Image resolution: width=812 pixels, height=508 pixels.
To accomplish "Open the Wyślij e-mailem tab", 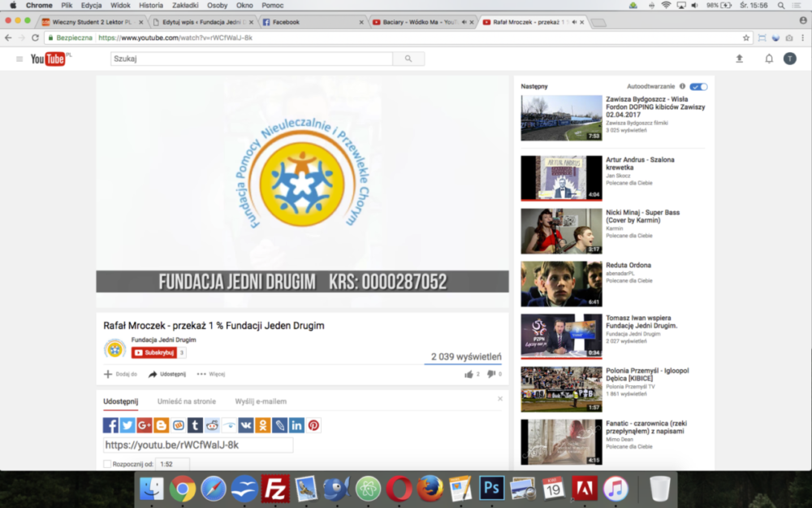I will coord(261,402).
